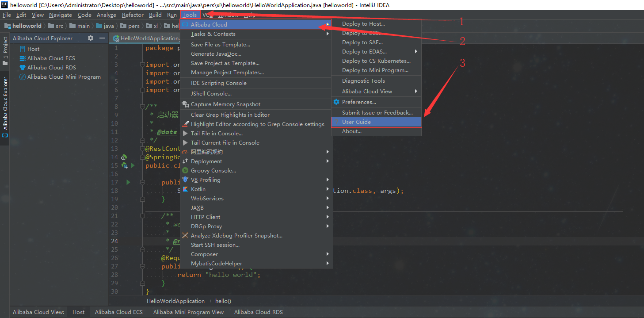Expand the 阿里编码规约 submenu
The image size is (644, 318).
click(328, 152)
